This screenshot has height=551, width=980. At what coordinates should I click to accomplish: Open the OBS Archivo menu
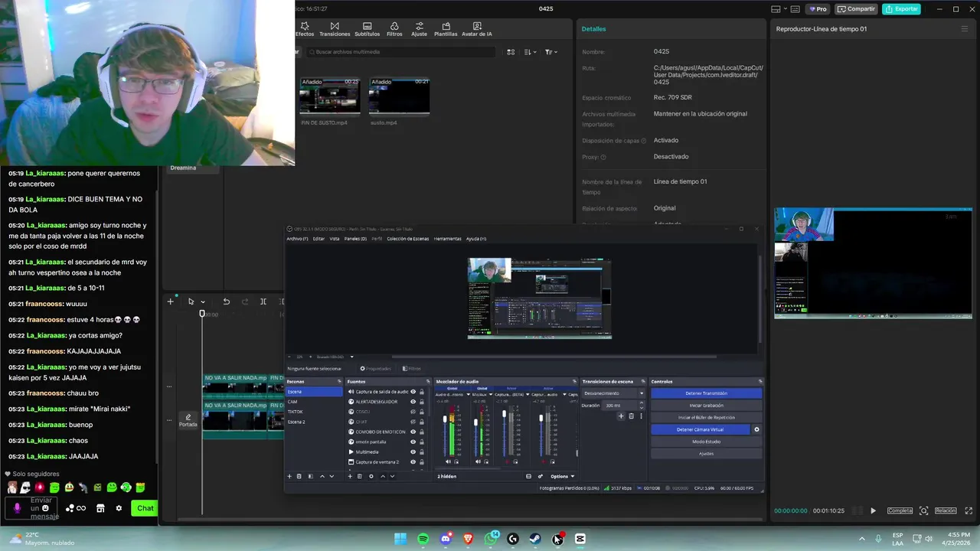(297, 239)
